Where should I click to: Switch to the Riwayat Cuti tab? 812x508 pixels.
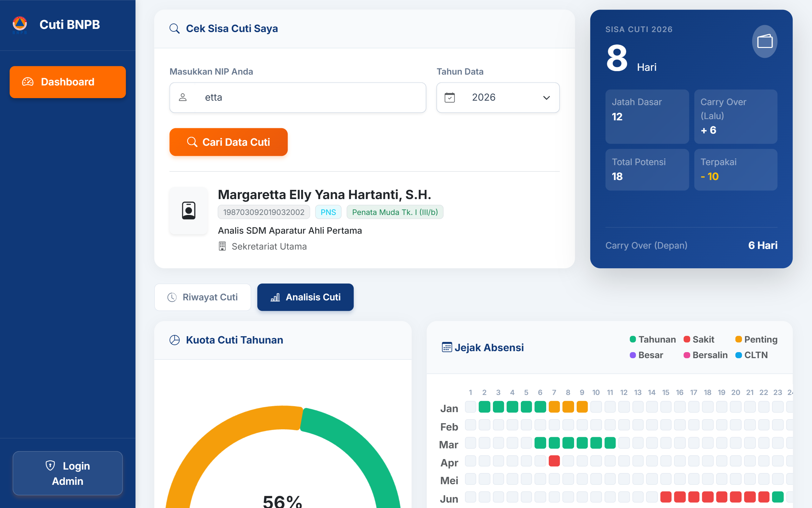pos(203,297)
